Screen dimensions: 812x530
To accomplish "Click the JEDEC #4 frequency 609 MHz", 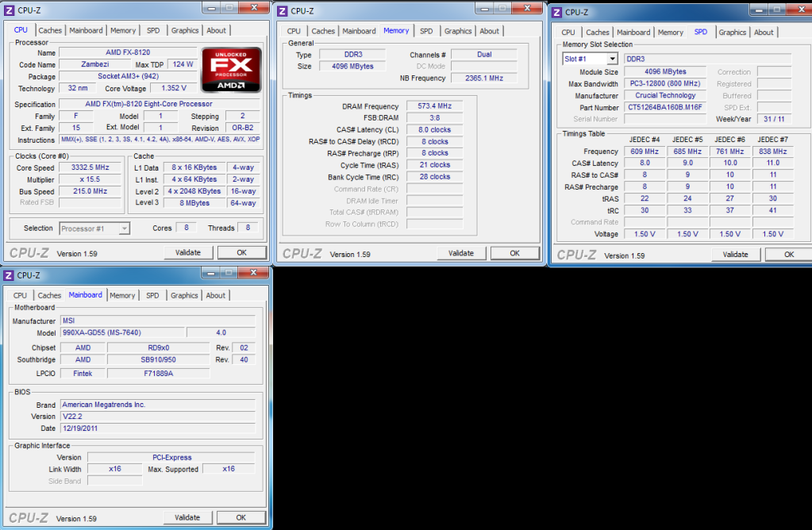I will click(645, 152).
